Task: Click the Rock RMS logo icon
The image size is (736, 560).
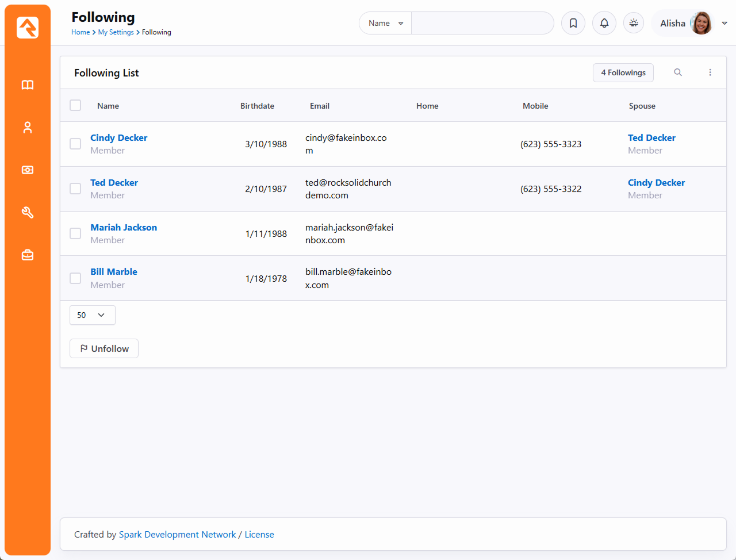Action: tap(28, 28)
